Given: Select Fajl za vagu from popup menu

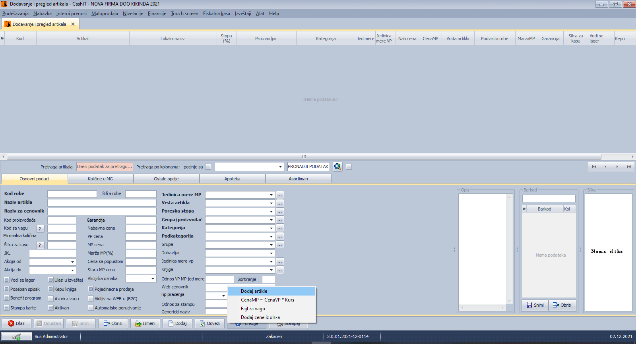Looking at the screenshot, I should click(272, 309).
